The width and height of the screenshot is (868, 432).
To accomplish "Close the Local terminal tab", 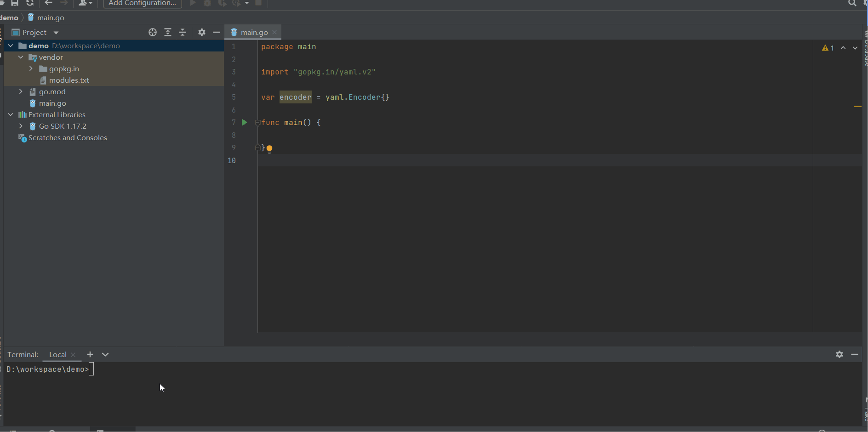I will pos(73,354).
